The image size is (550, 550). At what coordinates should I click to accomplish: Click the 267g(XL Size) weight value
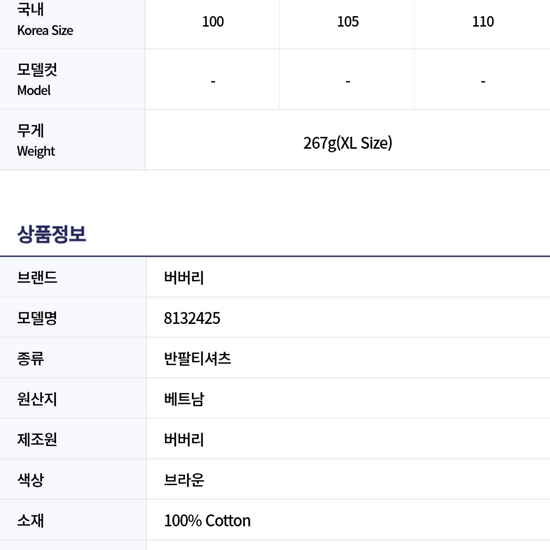coord(348,143)
